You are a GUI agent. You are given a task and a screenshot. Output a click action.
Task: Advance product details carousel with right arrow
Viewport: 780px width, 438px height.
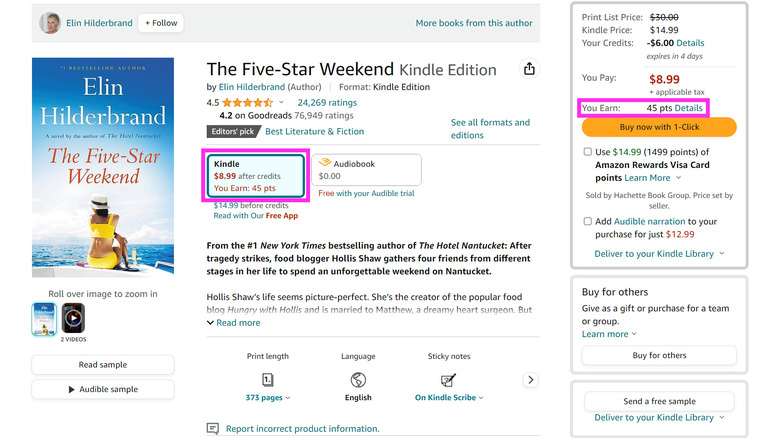(530, 380)
